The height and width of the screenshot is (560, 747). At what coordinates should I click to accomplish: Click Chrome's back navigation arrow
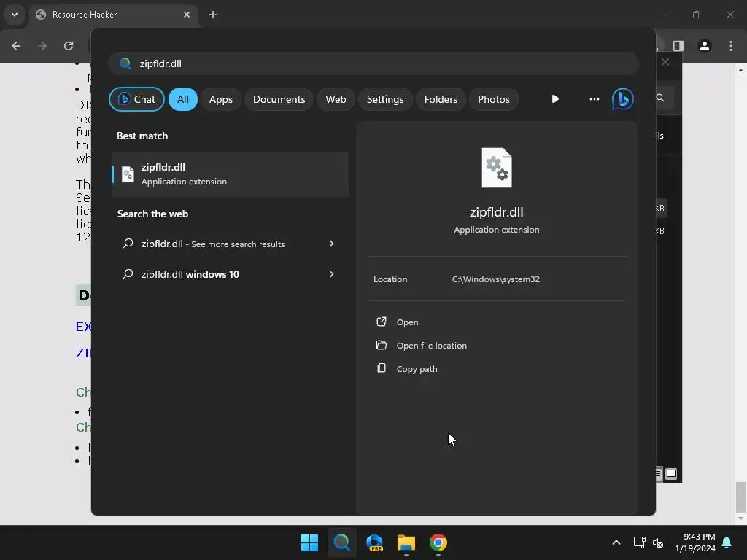coord(16,46)
